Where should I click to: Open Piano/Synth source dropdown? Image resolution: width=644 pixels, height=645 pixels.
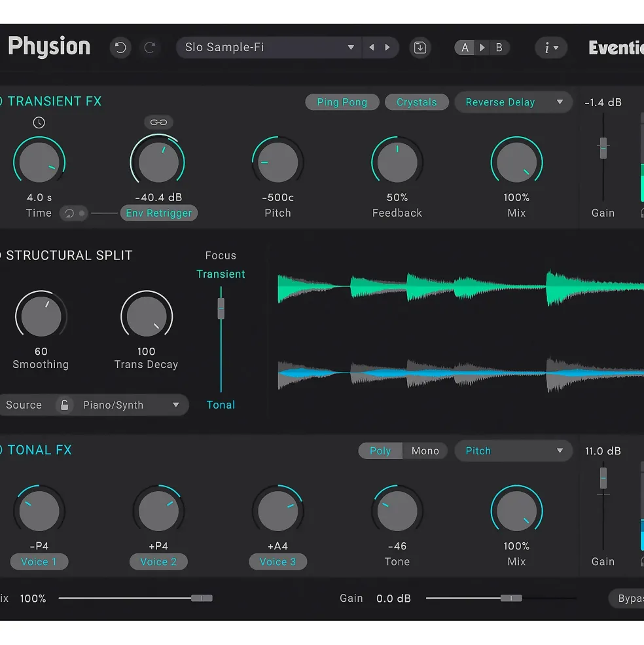point(131,405)
